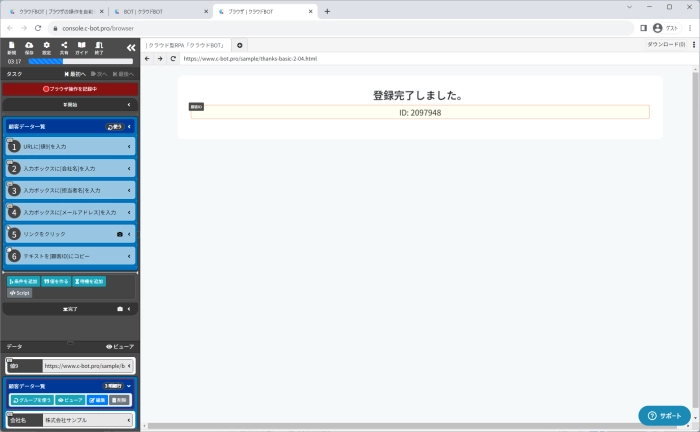This screenshot has height=432, width=700.
Task: Open ダウンロード(0) downloads menu
Action: point(667,45)
